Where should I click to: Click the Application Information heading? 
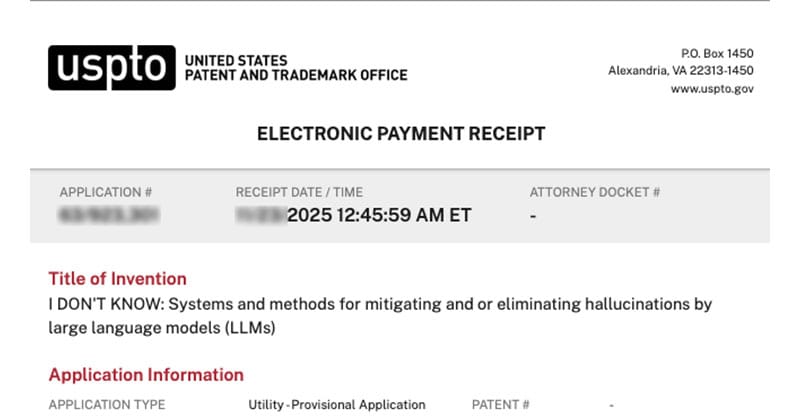(x=146, y=375)
